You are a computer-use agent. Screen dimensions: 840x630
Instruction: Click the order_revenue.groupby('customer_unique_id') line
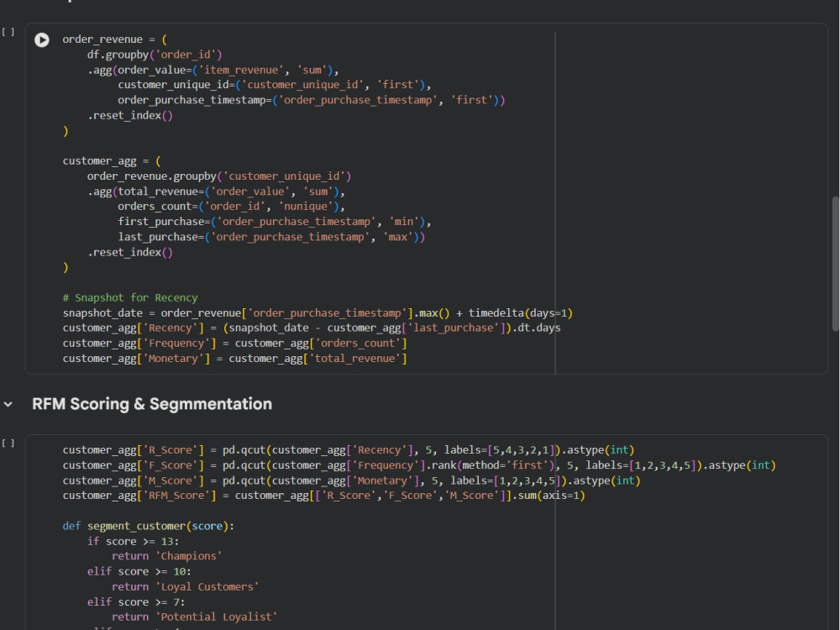pyautogui.click(x=219, y=176)
